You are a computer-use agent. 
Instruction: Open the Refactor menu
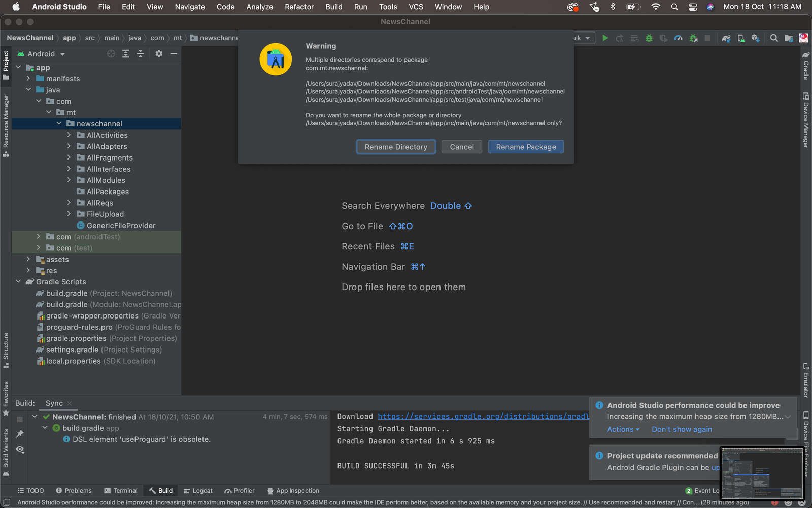(x=299, y=7)
